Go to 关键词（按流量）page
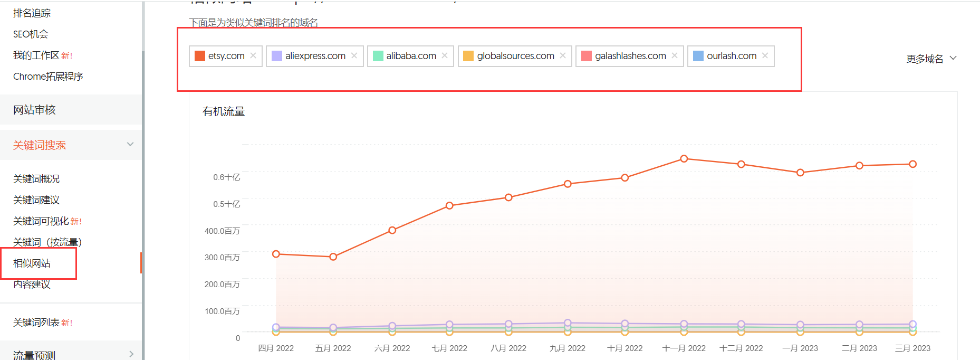The height and width of the screenshot is (360, 980). point(47,242)
